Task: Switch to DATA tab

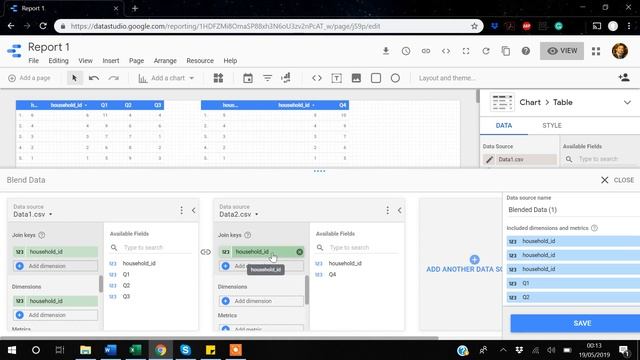Action: click(x=504, y=126)
